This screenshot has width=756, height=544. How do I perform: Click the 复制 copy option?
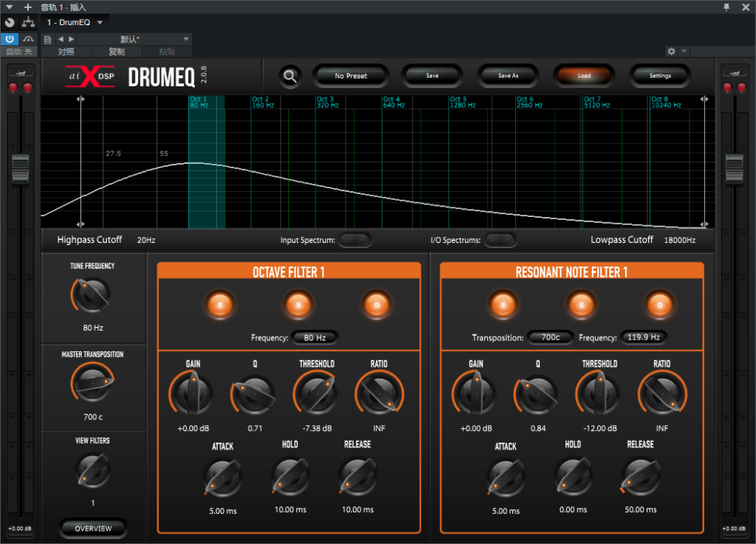[x=117, y=52]
